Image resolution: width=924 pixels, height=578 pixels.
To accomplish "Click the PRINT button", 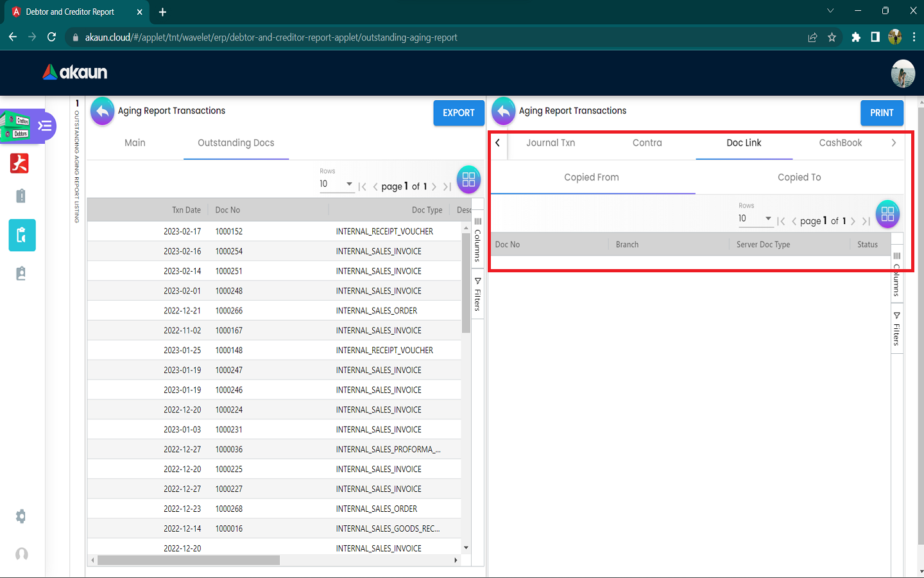I will point(881,113).
